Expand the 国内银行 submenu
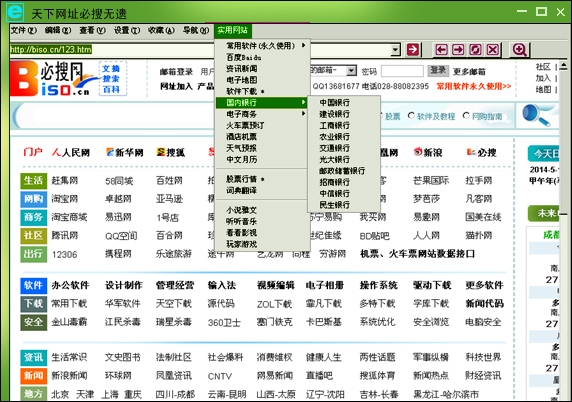This screenshot has width=572, height=402. [263, 103]
